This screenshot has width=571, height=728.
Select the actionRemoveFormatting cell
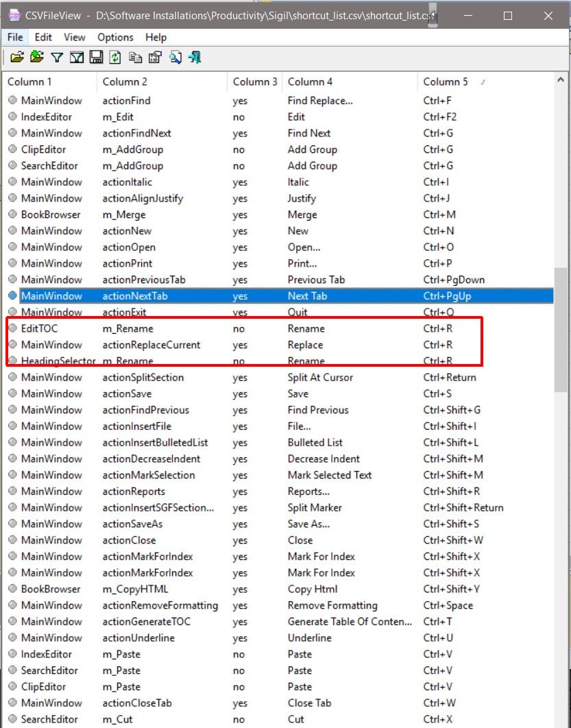(x=160, y=605)
